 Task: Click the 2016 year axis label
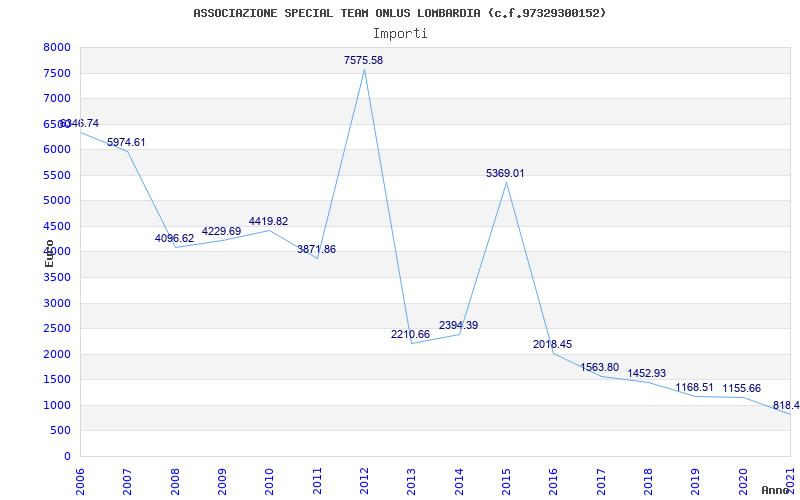(554, 482)
